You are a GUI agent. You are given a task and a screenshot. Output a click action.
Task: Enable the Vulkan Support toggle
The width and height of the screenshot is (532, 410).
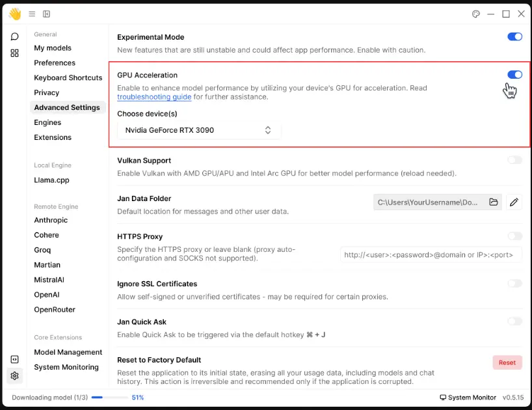514,160
